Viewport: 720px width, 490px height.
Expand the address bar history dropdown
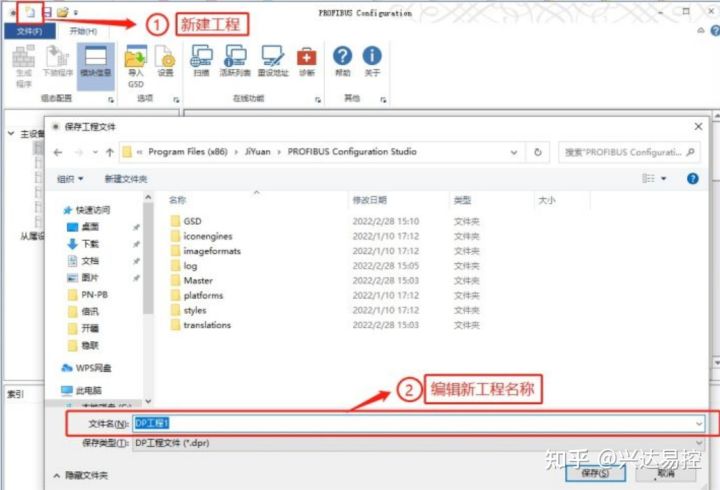click(x=514, y=152)
